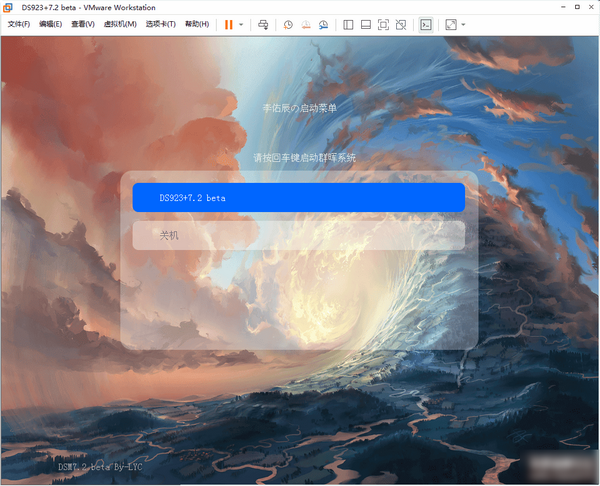Click the orange pause VM button
600x486 pixels.
point(228,25)
